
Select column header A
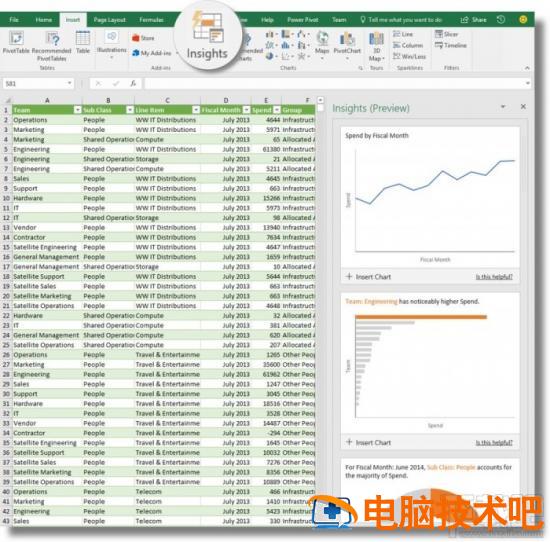click(47, 100)
